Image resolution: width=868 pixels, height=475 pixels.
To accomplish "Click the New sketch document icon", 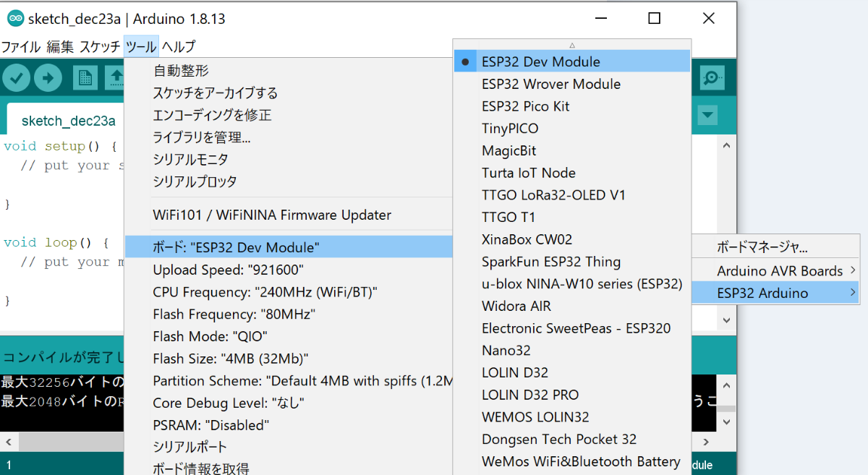I will (x=85, y=77).
